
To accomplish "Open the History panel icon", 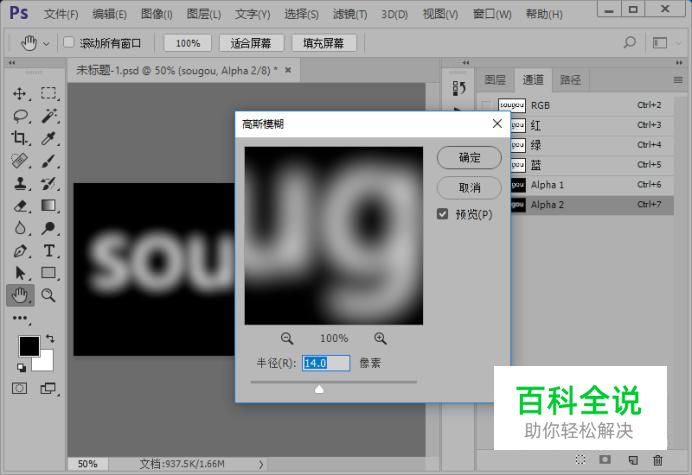I will pyautogui.click(x=459, y=88).
